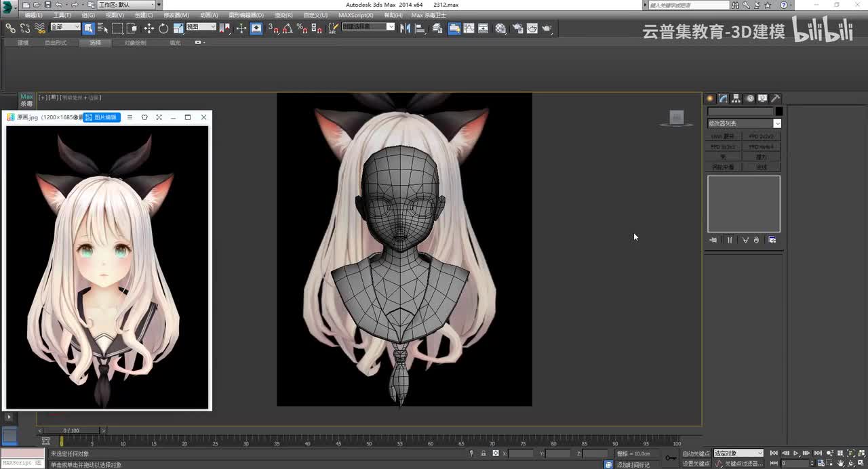This screenshot has height=469, width=868.
Task: Open the 修改器(M) modifiers menu
Action: 176,15
